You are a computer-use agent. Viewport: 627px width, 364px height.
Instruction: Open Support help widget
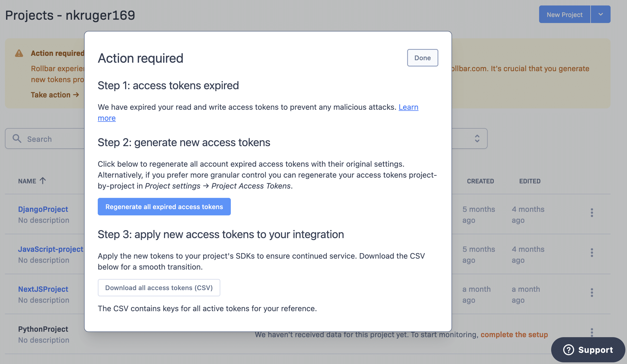click(x=588, y=349)
